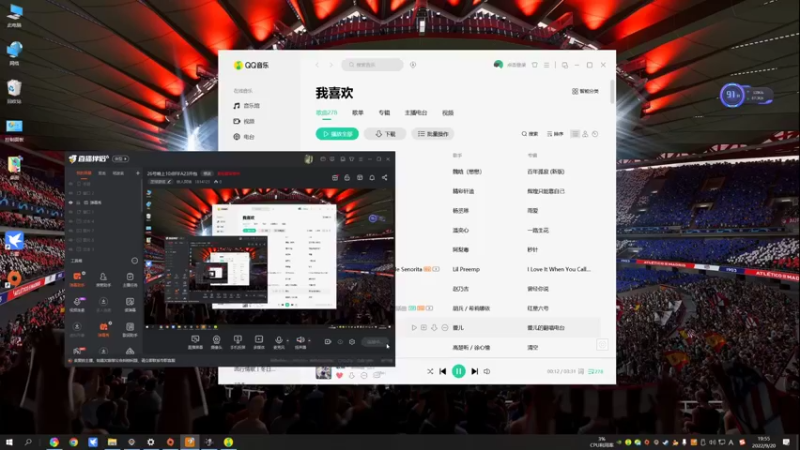Image resolution: width=800 pixels, height=450 pixels.
Task: Select the clock view icon at the right end
Action: (595, 134)
